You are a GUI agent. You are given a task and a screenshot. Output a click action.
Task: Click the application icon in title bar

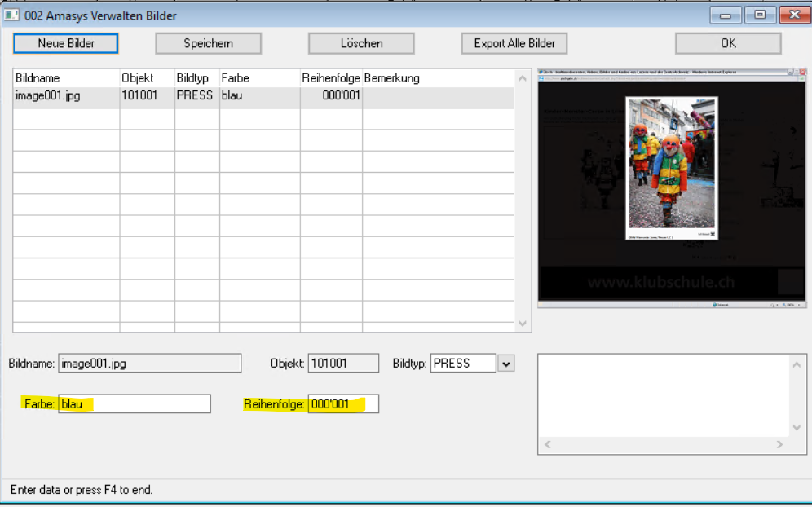[x=11, y=15]
